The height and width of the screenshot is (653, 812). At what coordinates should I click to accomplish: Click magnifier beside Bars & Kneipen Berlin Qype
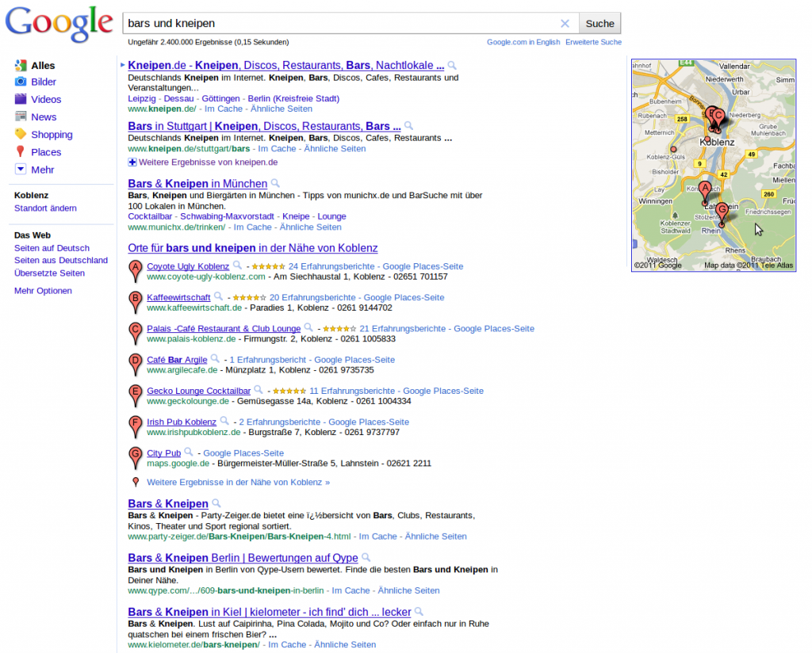[366, 557]
